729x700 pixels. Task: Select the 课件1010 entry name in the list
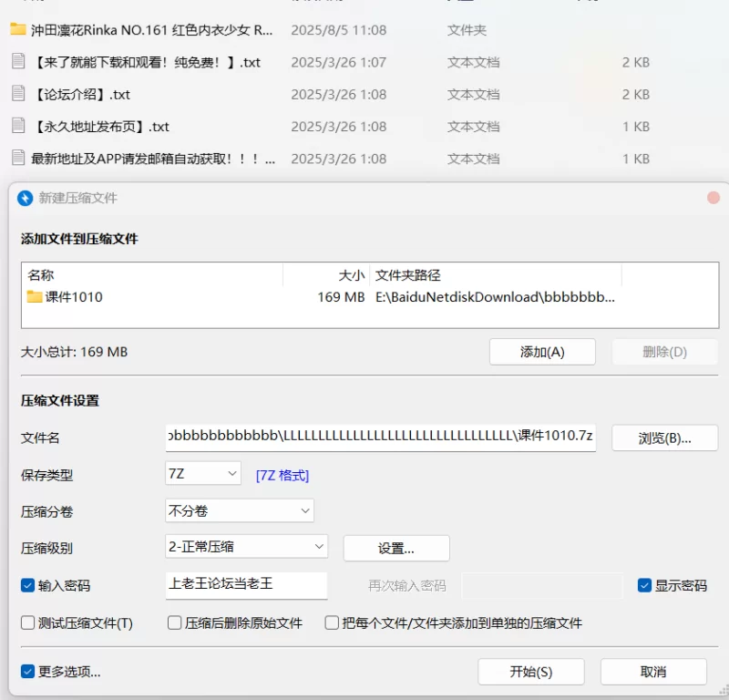74,297
